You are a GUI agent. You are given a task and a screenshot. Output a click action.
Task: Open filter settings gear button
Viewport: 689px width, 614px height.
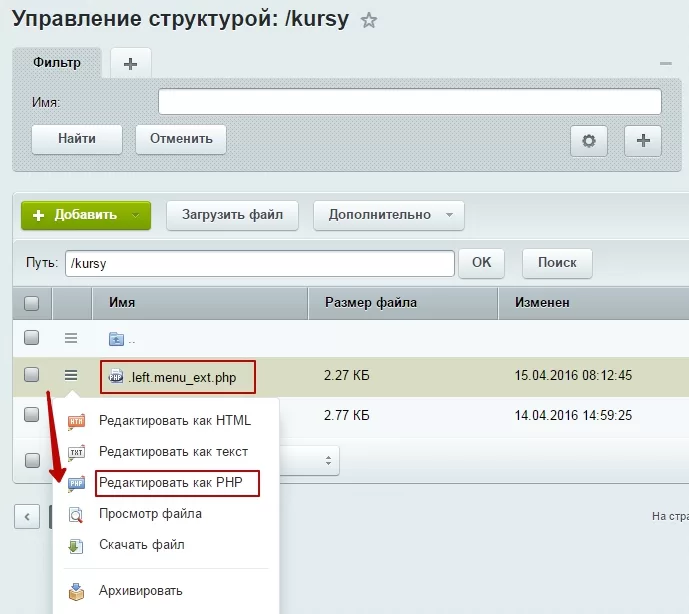[x=589, y=141]
